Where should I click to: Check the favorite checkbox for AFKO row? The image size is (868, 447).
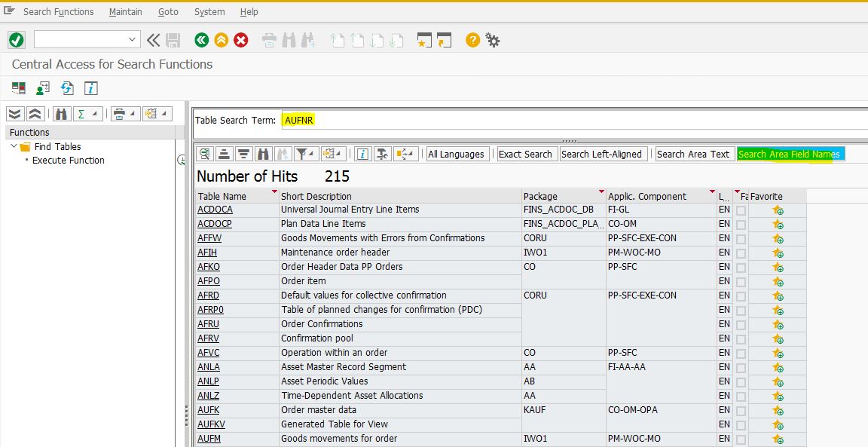[x=741, y=267]
